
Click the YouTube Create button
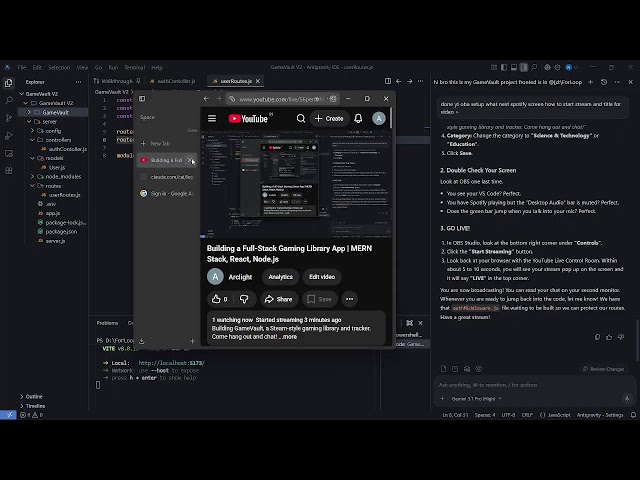329,118
